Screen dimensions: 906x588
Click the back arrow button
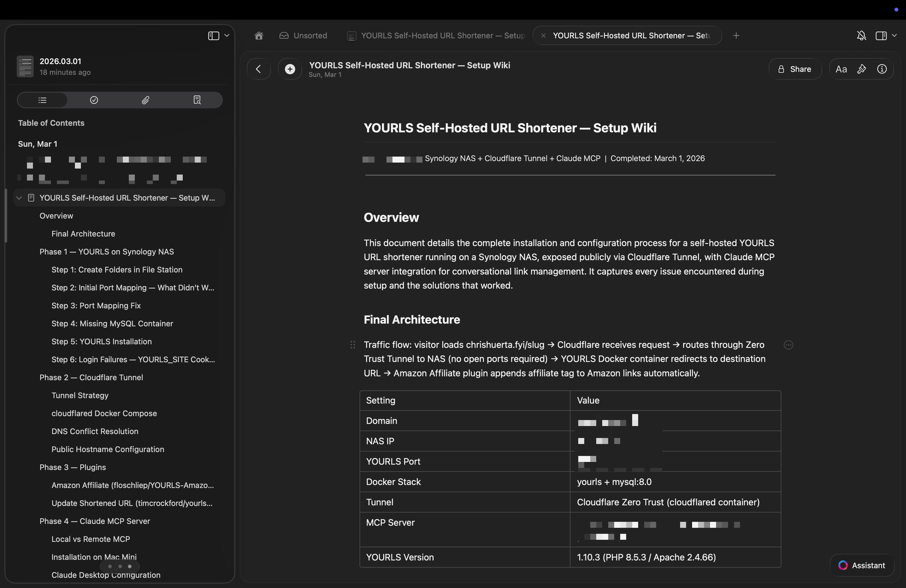[x=259, y=69]
